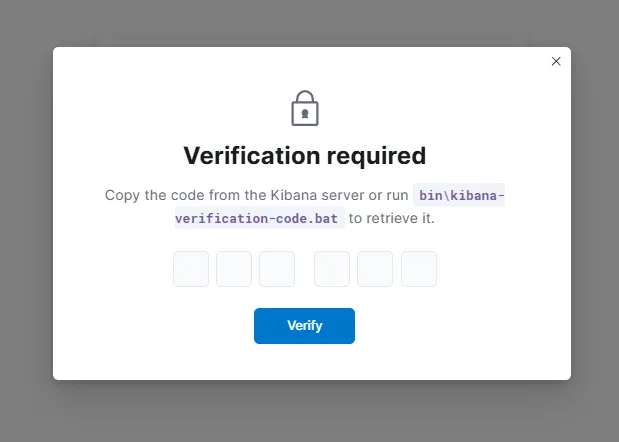Select the second verification code digit box
Image resolution: width=619 pixels, height=442 pixels.
click(x=234, y=269)
